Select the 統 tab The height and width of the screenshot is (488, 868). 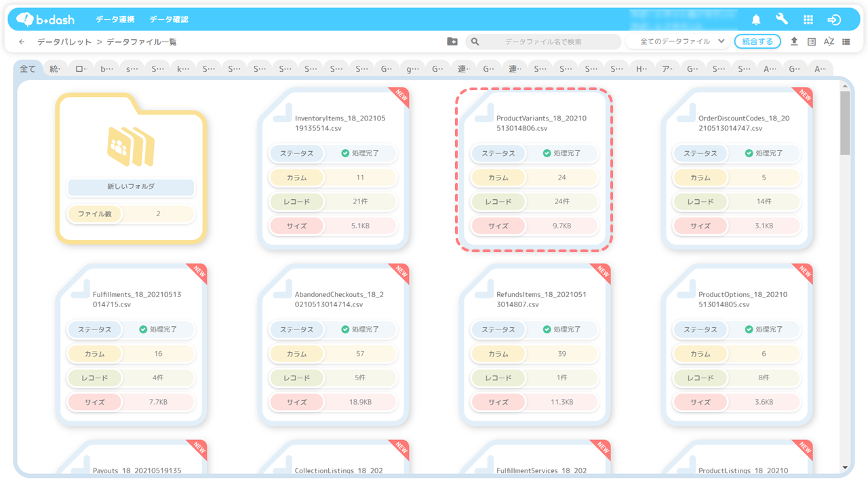(55, 69)
